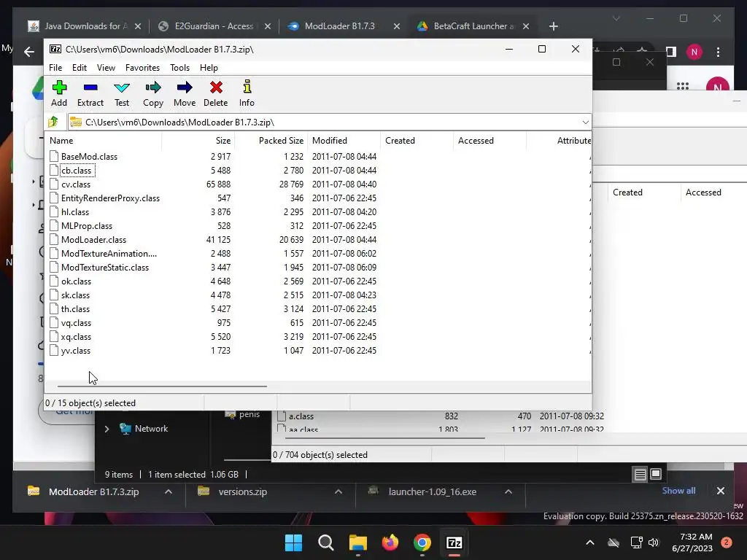747x560 pixels.
Task: Switch to E2Guardian Access browser tab
Action: pos(214,26)
